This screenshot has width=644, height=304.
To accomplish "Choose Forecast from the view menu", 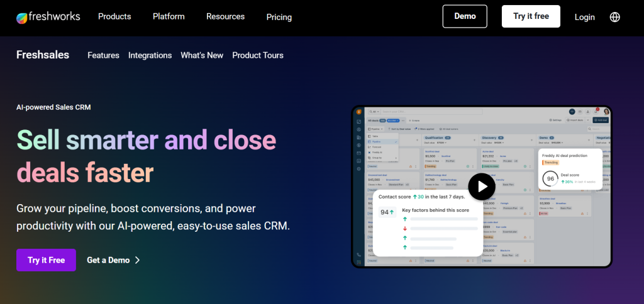I will [x=382, y=147].
